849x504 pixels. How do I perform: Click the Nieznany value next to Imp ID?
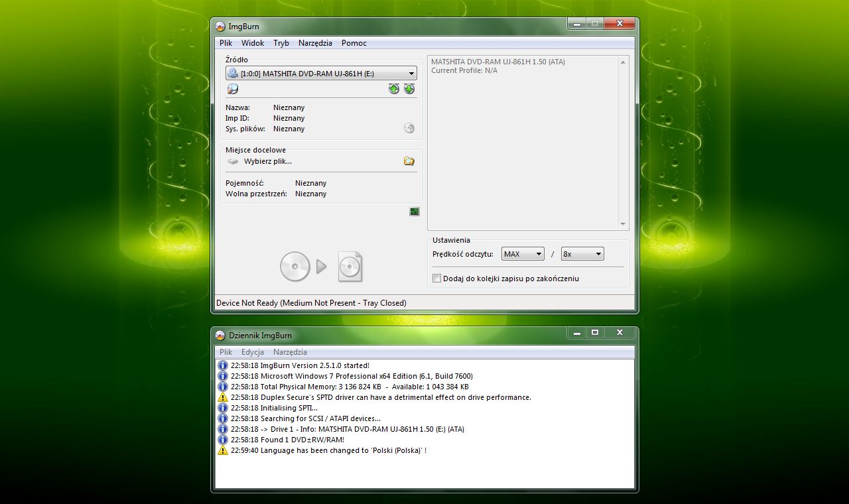pyautogui.click(x=289, y=118)
